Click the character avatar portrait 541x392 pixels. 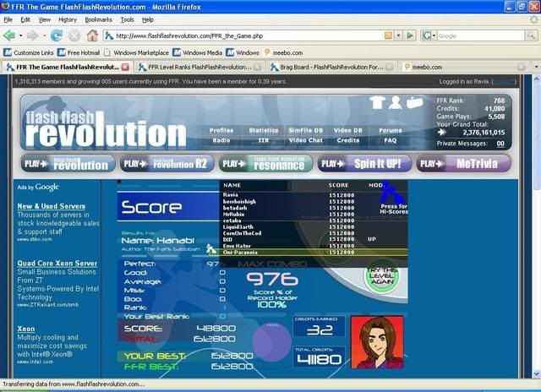(x=374, y=341)
